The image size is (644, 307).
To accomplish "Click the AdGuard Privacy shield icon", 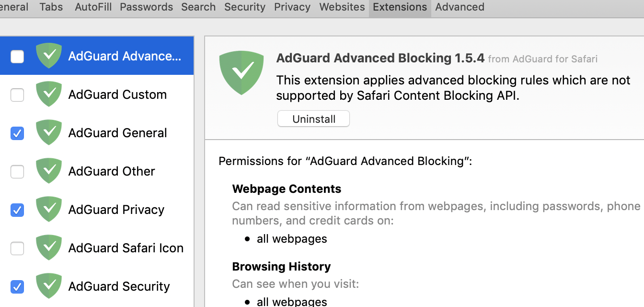I will pos(49,209).
